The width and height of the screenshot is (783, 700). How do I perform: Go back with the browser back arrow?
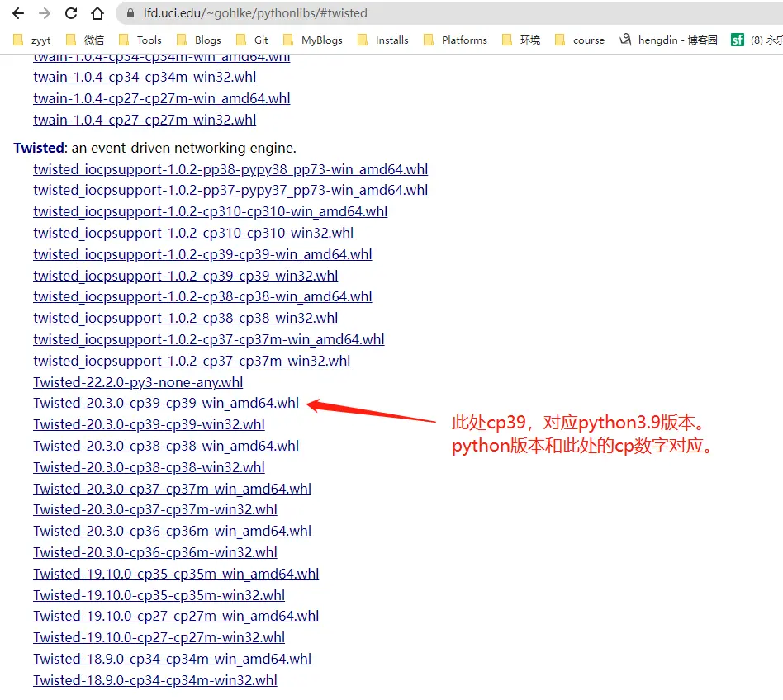[18, 13]
